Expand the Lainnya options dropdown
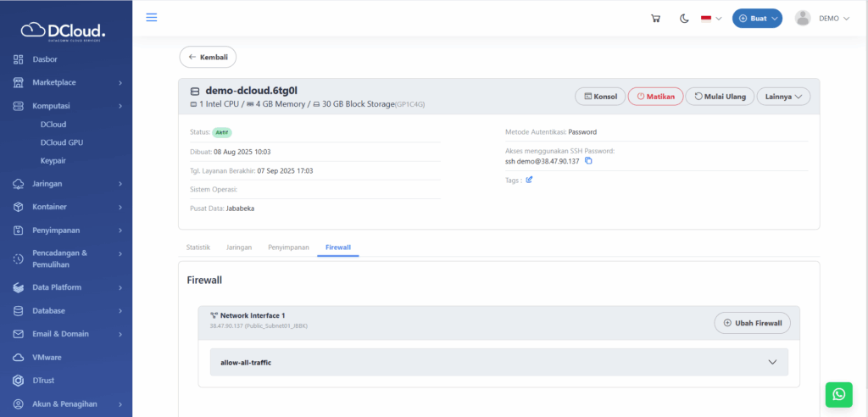Screen dimensions: 868x417 [x=782, y=97]
